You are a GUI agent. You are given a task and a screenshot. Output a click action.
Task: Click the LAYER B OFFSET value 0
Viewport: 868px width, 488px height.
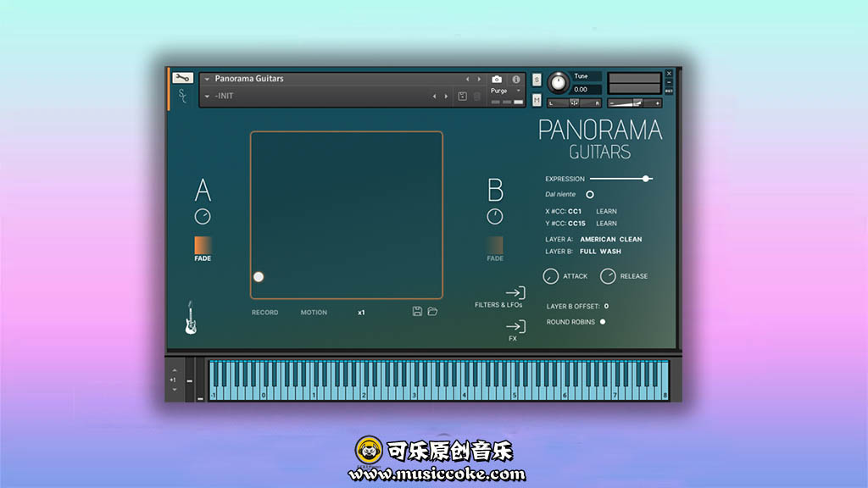(606, 306)
